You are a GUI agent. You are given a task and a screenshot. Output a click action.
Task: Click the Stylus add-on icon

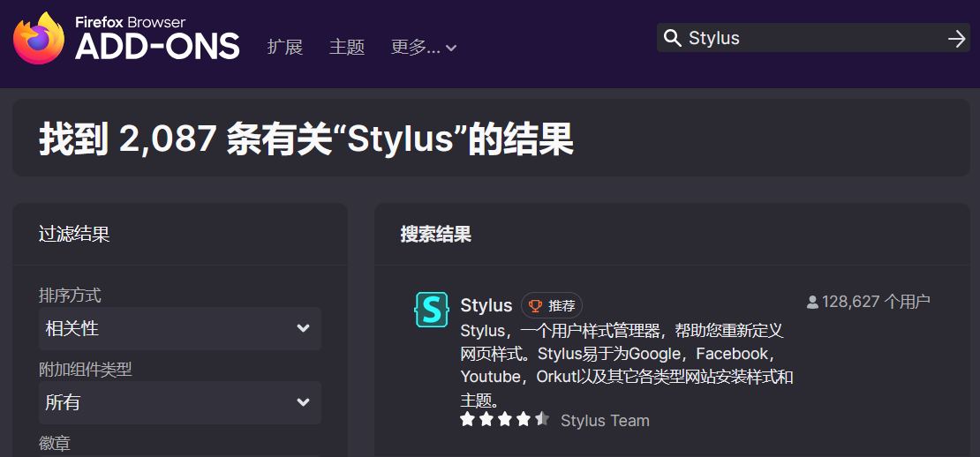(x=432, y=309)
